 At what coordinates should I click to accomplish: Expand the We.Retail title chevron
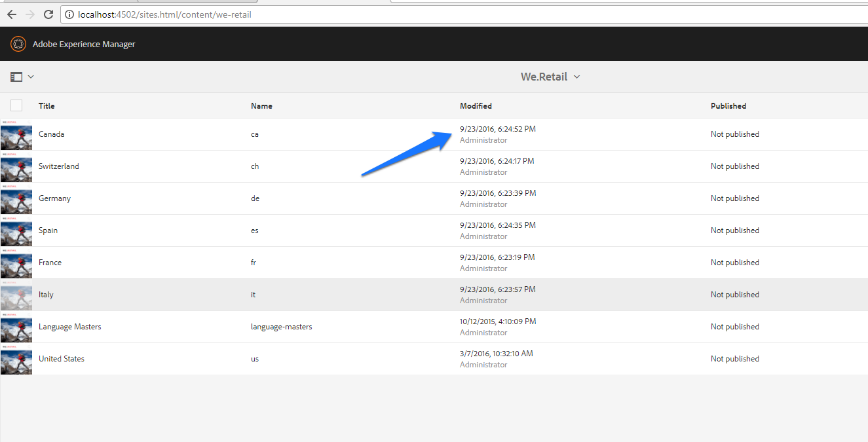pyautogui.click(x=576, y=77)
